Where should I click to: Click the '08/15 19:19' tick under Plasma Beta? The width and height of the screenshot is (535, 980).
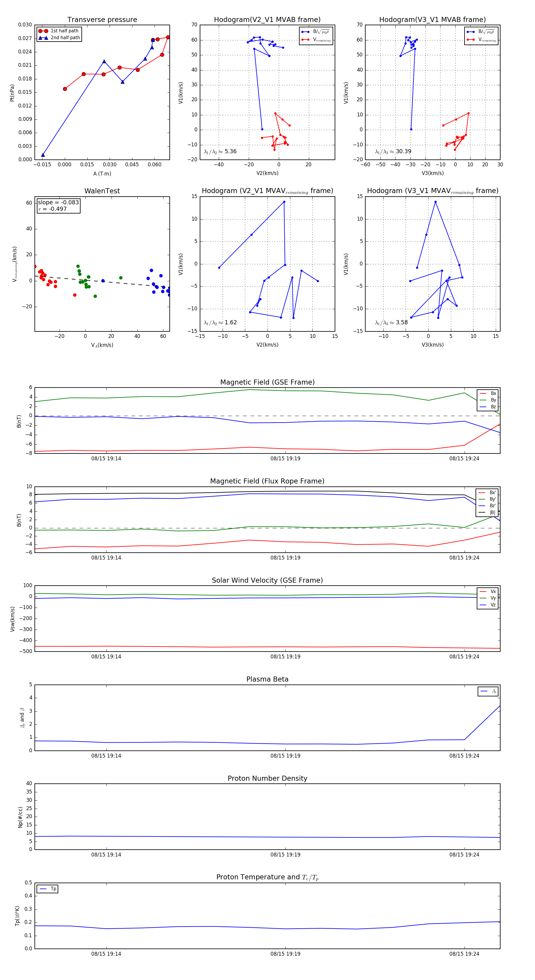coord(285,756)
